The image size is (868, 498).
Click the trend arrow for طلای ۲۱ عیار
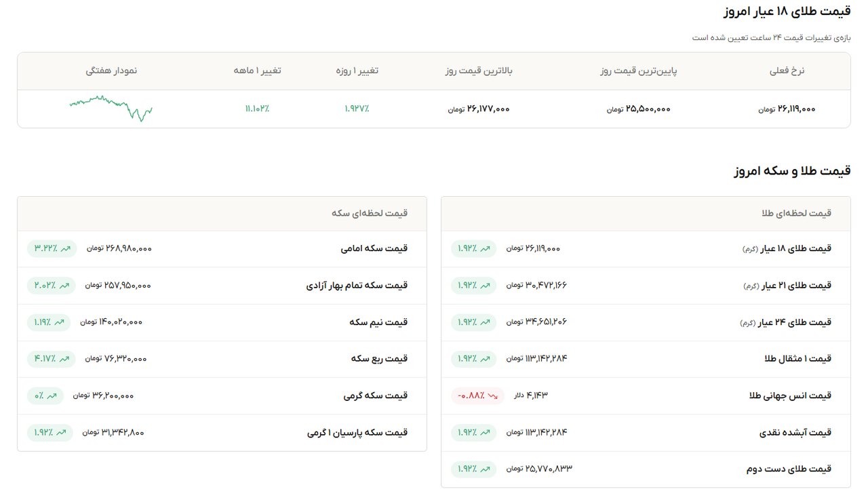[x=486, y=286]
